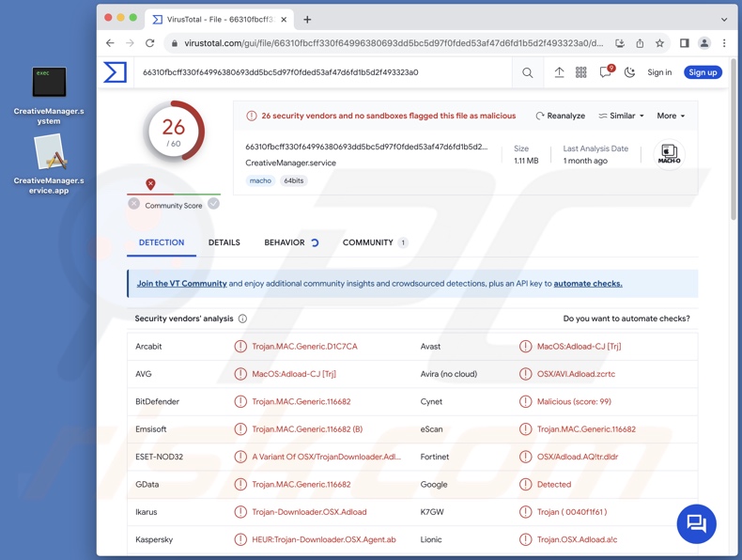742x560 pixels.
Task: Click the page vertical scrollbar
Action: 734,142
